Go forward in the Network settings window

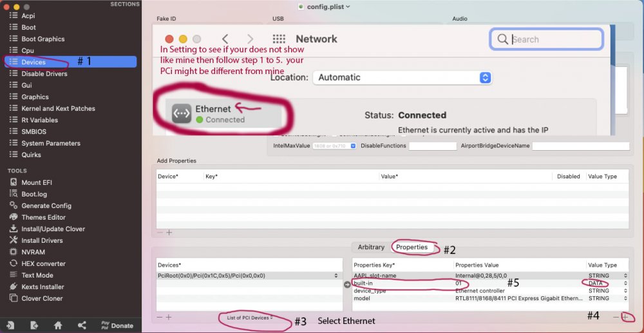[250, 39]
